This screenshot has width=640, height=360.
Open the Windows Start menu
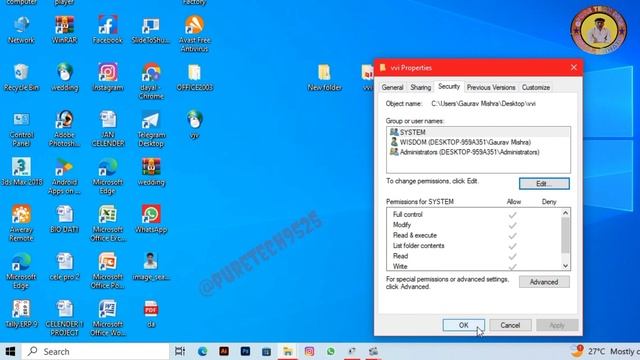[x=11, y=351]
